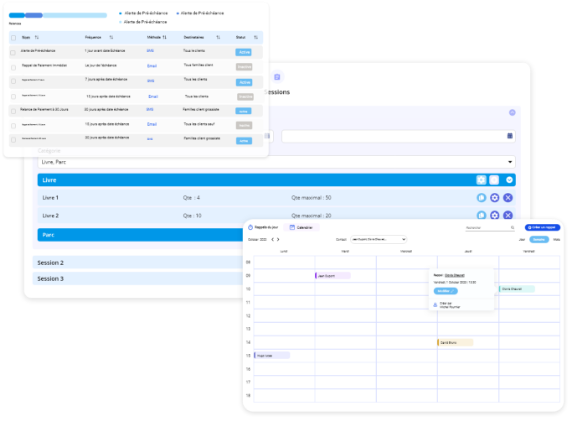Click Inactive status of Rappel de Paiement Immédiat
Viewport: 572px width, 421px height.
point(244,67)
